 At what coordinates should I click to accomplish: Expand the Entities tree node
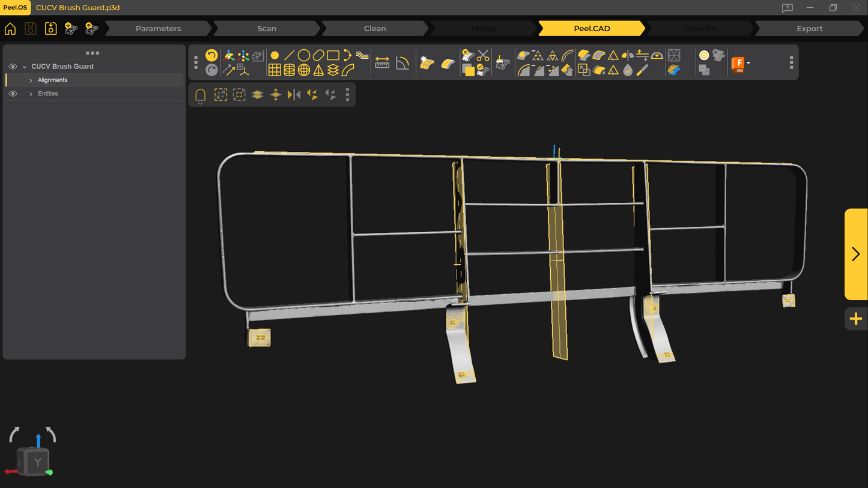31,94
